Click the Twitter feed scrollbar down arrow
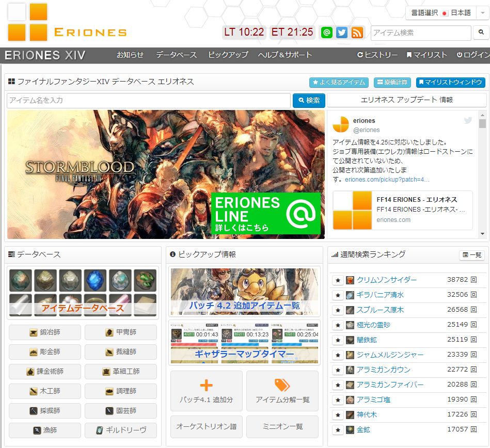The image size is (490, 448). (x=482, y=234)
